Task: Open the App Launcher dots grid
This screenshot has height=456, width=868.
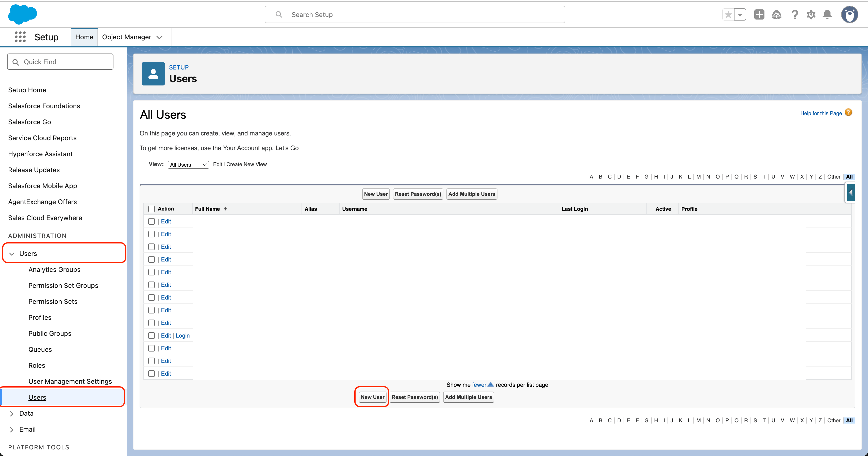Action: 20,37
